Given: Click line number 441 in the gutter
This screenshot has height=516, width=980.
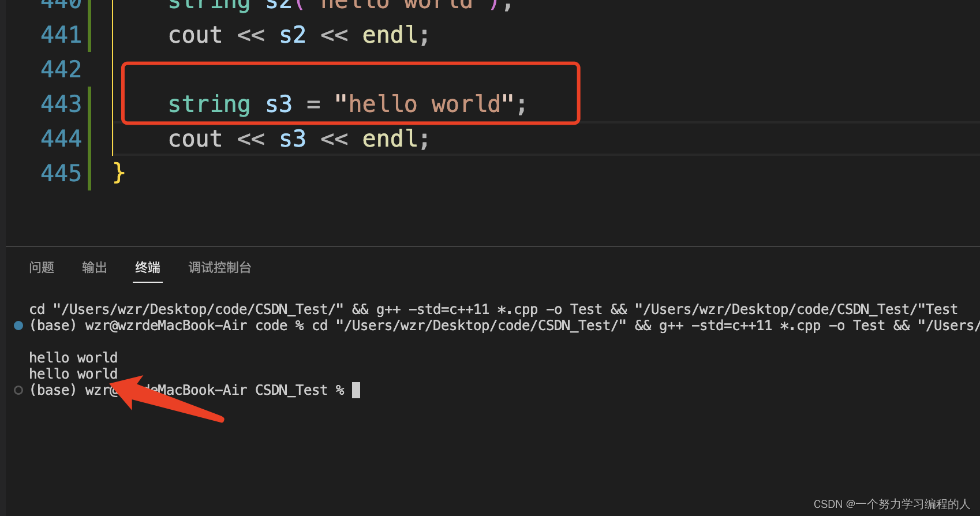Looking at the screenshot, I should 61,35.
